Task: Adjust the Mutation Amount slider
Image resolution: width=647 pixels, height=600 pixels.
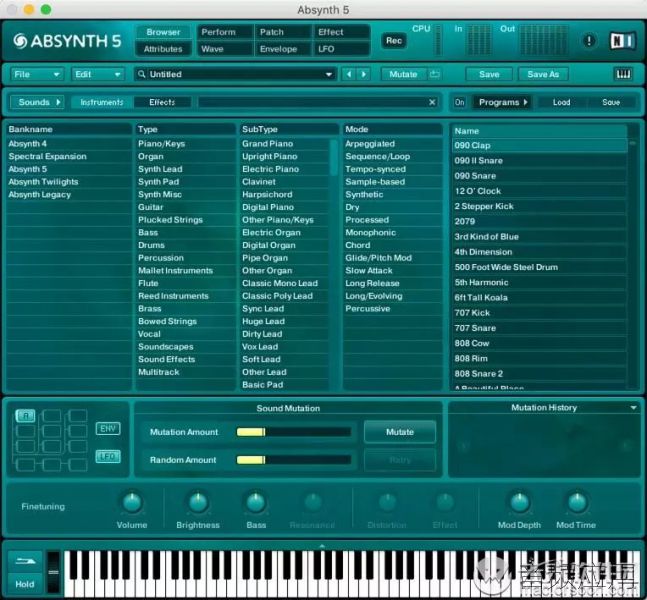Action: [x=294, y=432]
